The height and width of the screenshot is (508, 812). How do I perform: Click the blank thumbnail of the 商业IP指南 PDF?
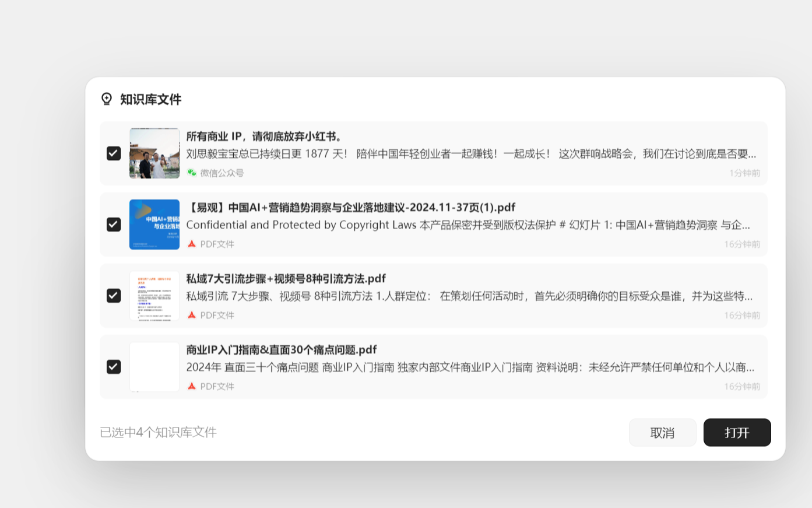click(154, 366)
